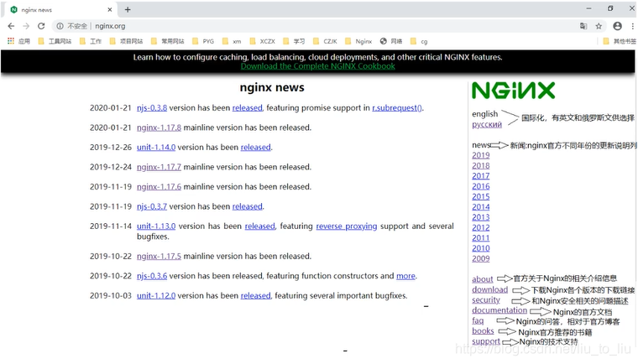Open the Chrome profile menu

pos(617,26)
